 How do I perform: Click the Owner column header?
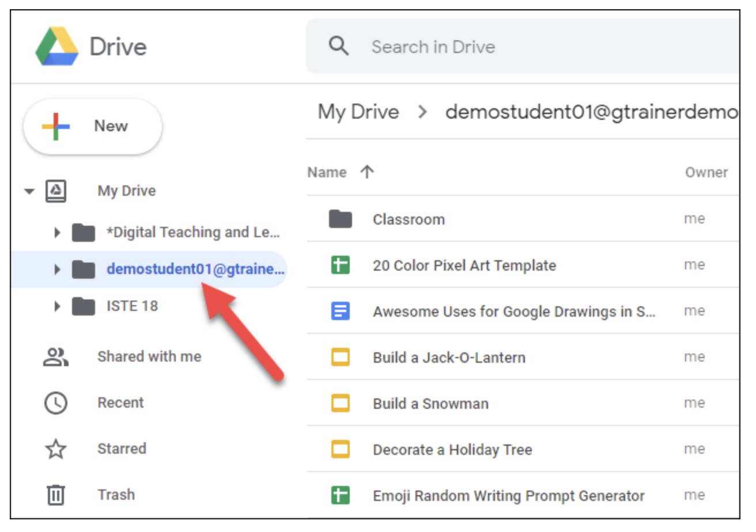tap(706, 172)
